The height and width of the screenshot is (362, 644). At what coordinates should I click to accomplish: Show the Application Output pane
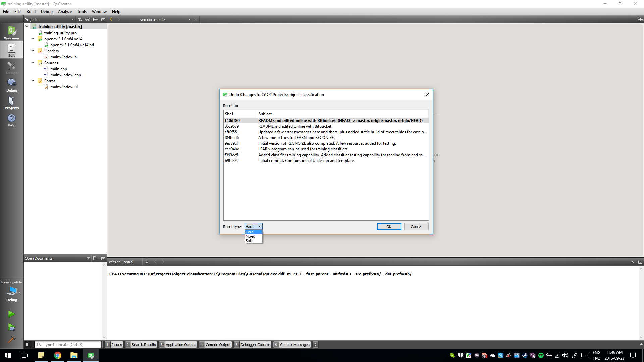pyautogui.click(x=178, y=344)
